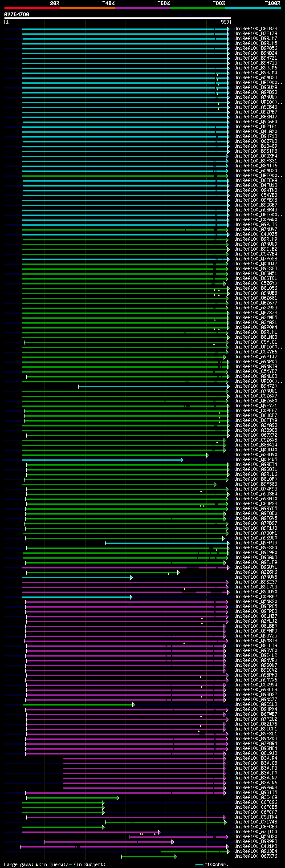Select UniRef100_A9CSL3 label
The image size is (285, 868).
tap(256, 705)
